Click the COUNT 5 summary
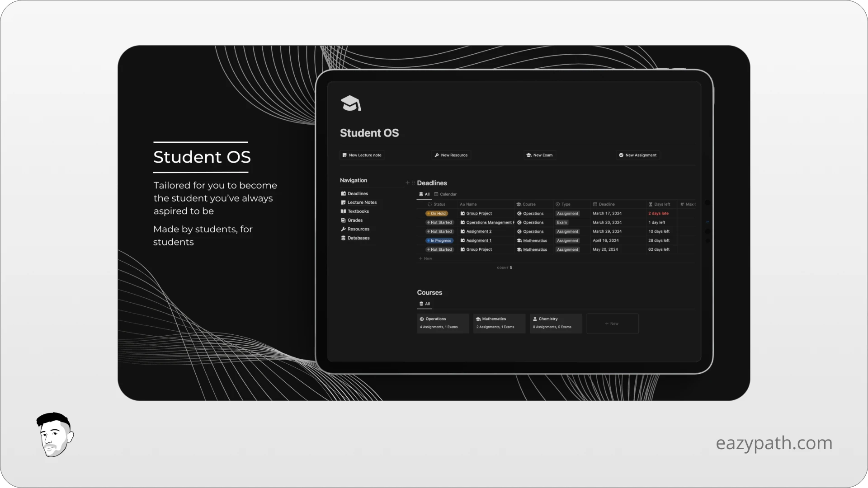The height and width of the screenshot is (488, 868). (505, 267)
